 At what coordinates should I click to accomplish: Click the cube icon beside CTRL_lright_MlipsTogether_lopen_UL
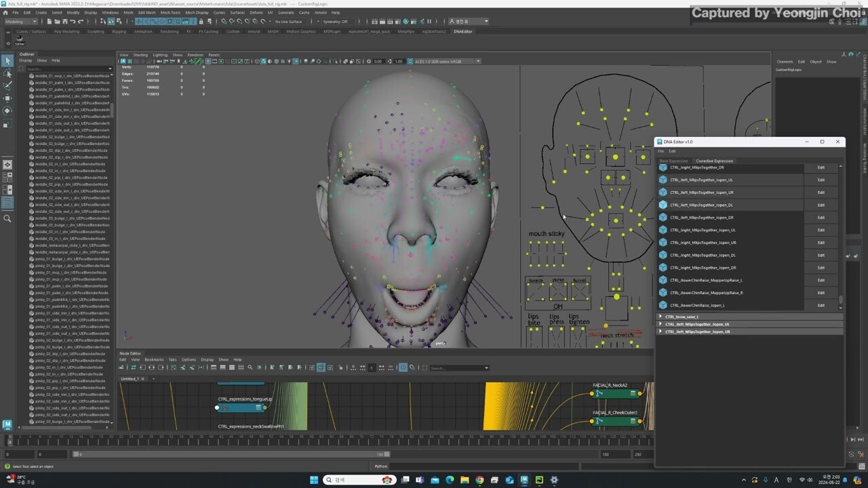(664, 230)
